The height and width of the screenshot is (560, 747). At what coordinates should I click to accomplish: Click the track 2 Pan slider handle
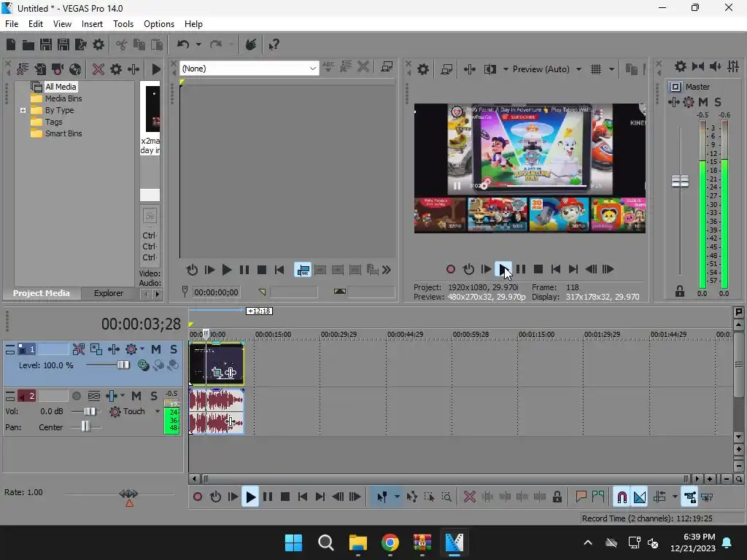click(x=85, y=427)
